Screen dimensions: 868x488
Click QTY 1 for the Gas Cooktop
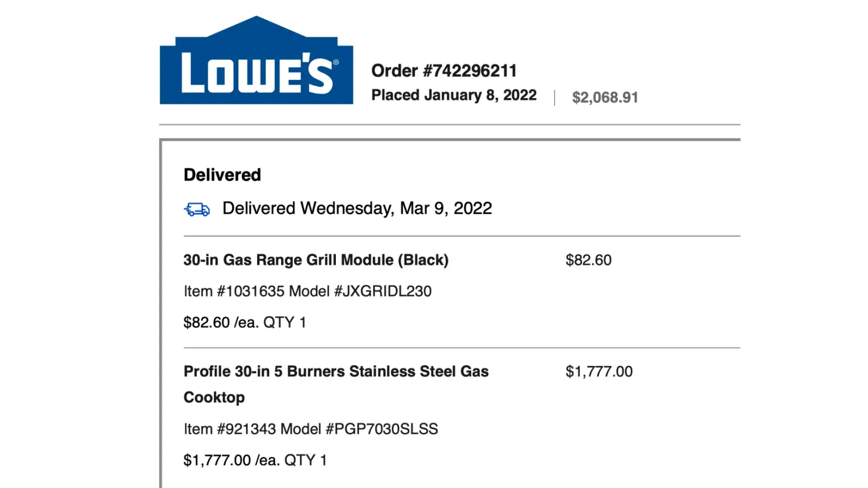click(306, 460)
